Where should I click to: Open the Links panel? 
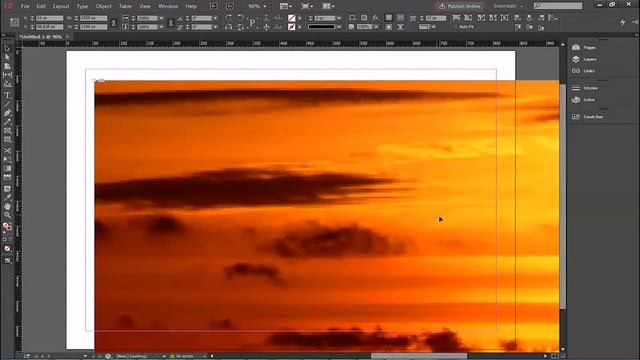pyautogui.click(x=584, y=71)
